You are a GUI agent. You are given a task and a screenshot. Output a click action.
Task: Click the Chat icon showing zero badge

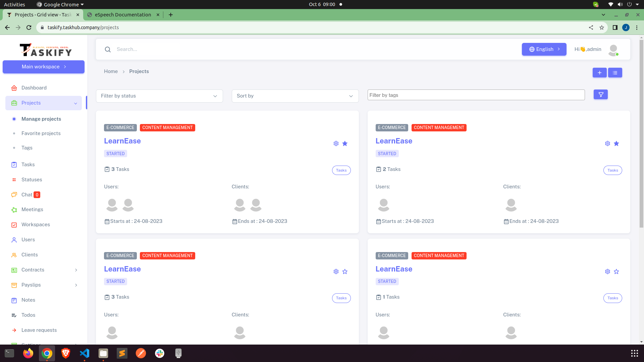coord(14,195)
